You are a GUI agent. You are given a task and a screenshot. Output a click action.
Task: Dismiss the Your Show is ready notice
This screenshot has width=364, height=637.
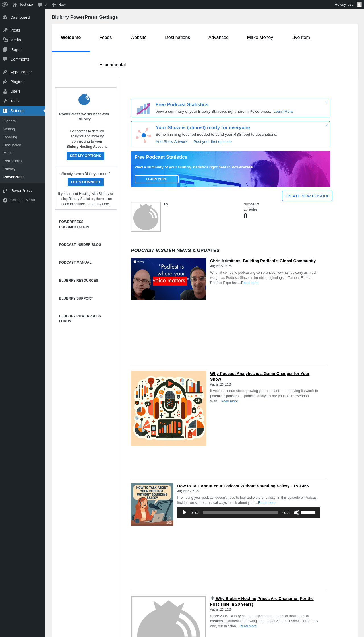click(326, 125)
